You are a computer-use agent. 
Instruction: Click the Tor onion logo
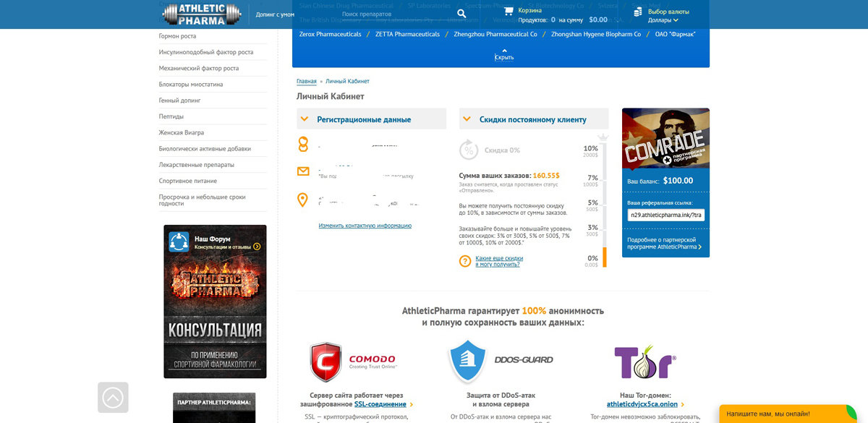point(645,362)
